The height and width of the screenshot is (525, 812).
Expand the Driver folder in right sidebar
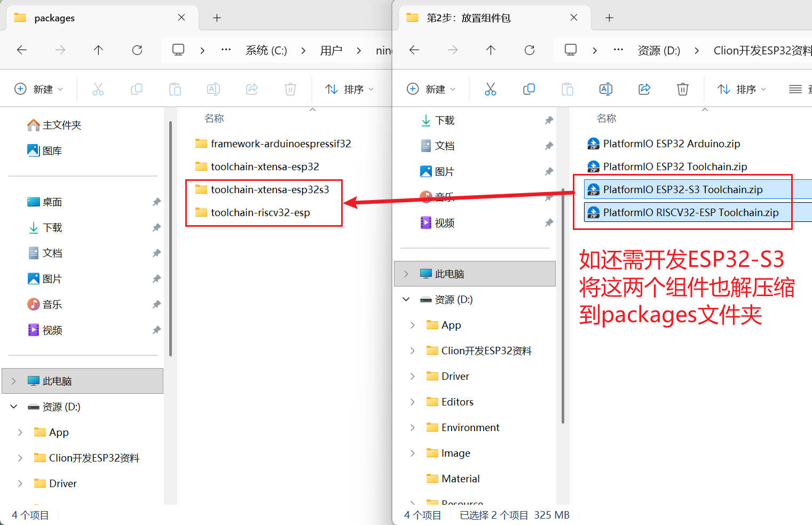(412, 376)
